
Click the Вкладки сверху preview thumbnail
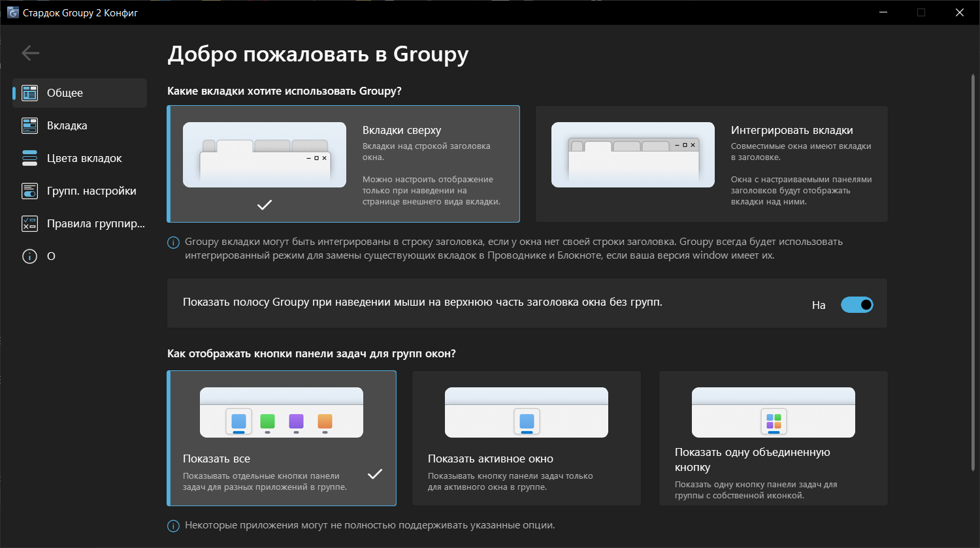tap(265, 155)
